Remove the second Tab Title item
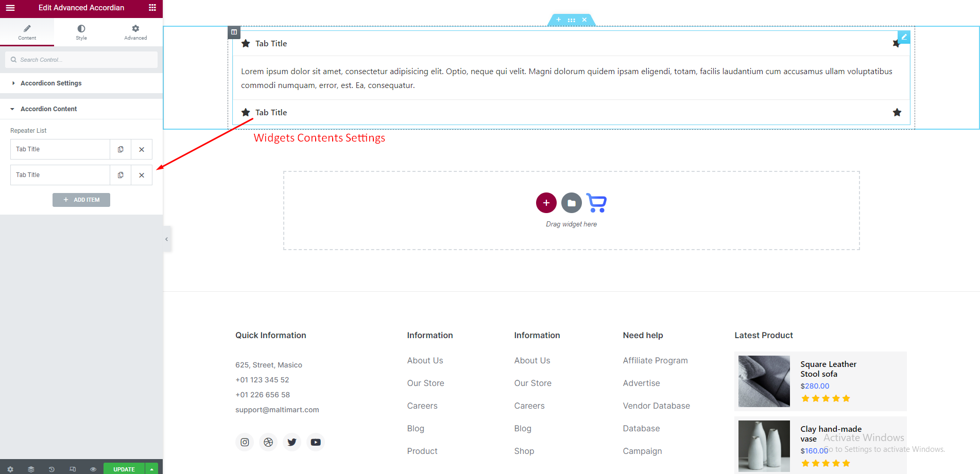 142,175
